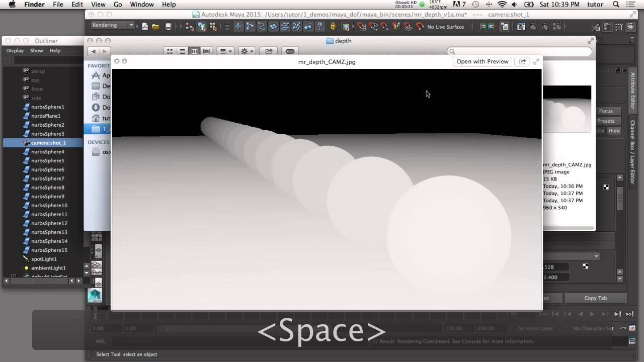The image size is (644, 362).
Task: Switch Finder to list view
Action: 182,51
